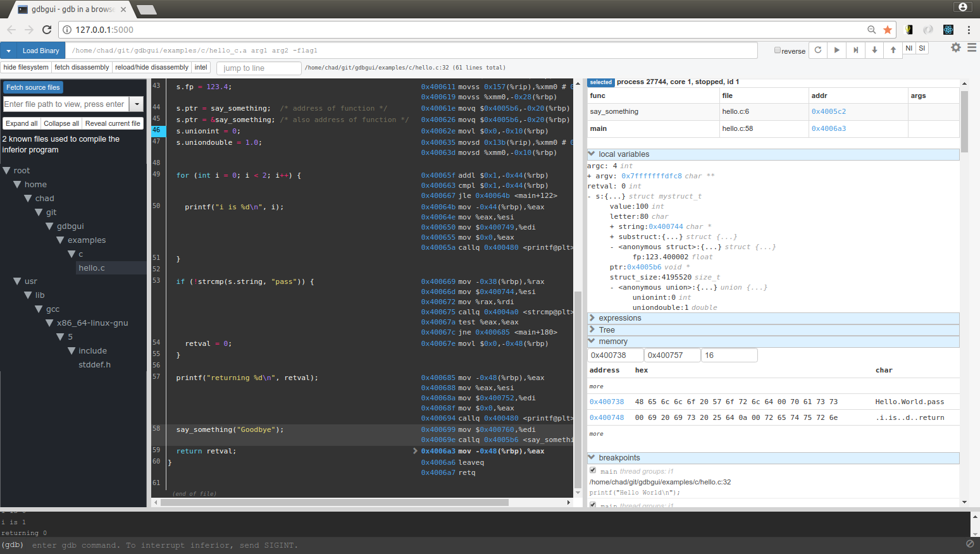Open the settings gear icon
This screenshot has width=980, height=554.
click(x=955, y=47)
